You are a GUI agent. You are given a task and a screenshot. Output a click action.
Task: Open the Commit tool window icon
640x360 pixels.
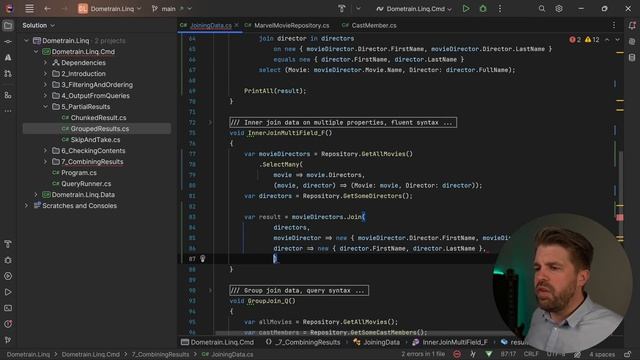[x=8, y=42]
